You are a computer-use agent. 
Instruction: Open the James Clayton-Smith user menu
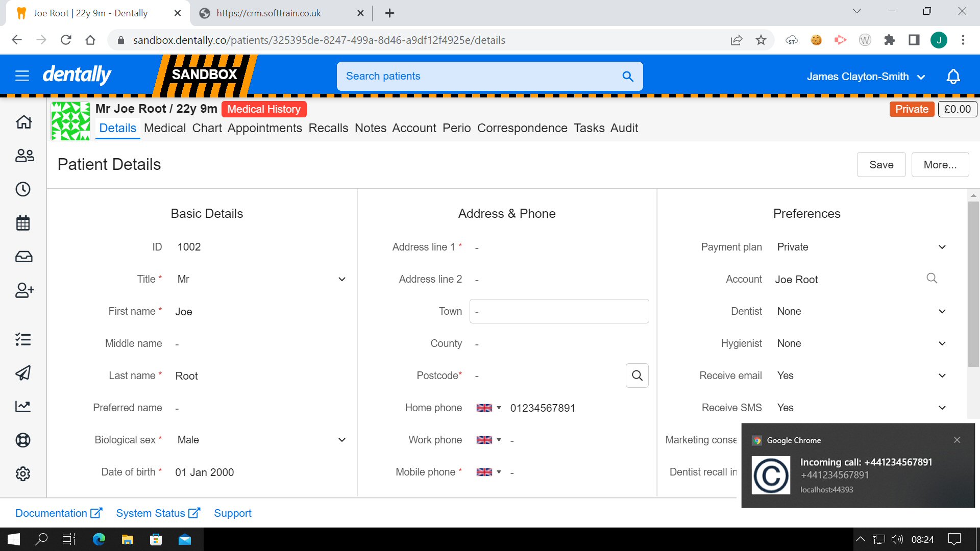coord(866,77)
